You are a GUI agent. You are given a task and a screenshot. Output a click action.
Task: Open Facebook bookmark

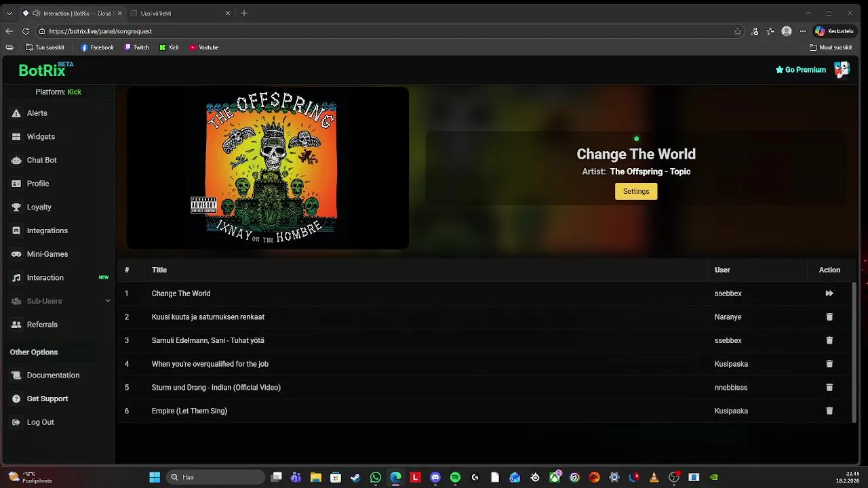tap(97, 47)
